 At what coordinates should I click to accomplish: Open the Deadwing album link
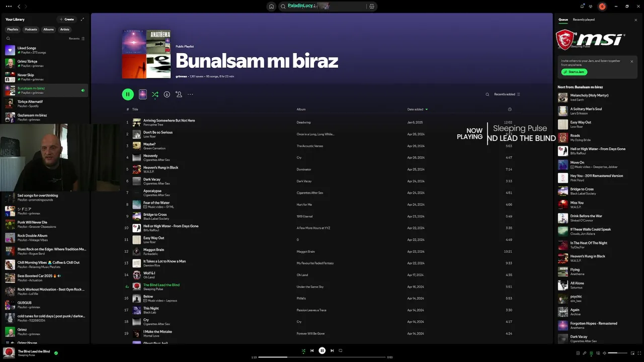303,122
